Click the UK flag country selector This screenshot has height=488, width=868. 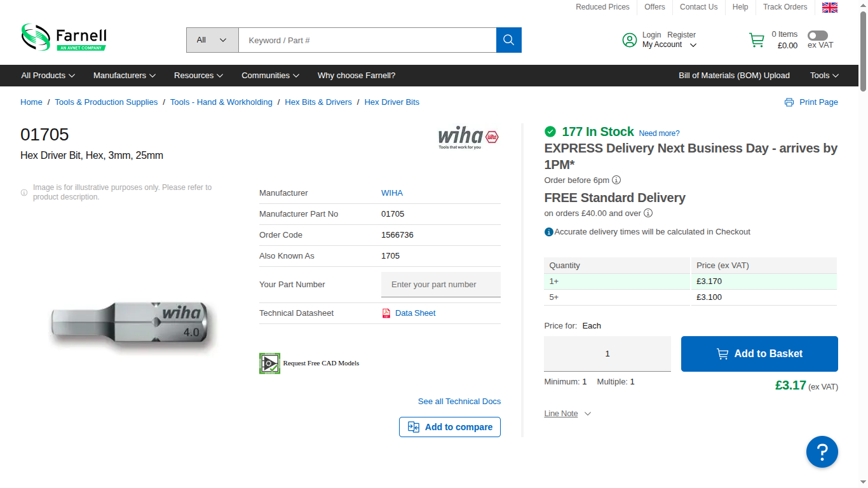830,8
